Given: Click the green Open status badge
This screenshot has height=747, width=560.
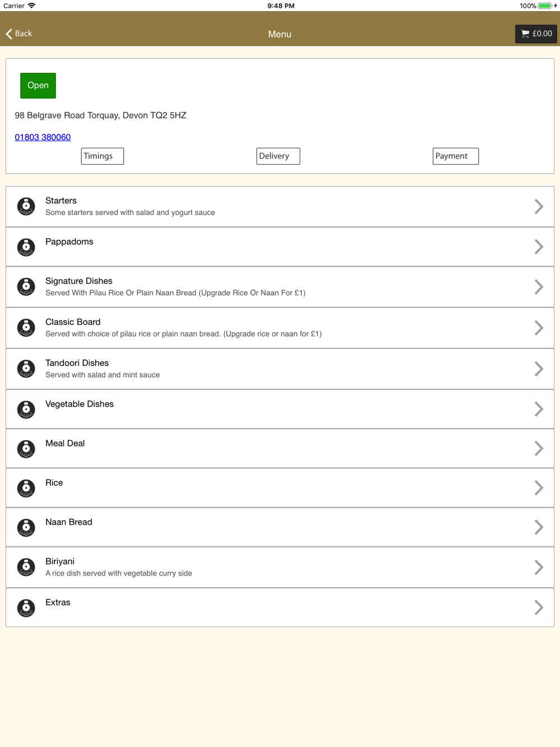Looking at the screenshot, I should [x=38, y=86].
